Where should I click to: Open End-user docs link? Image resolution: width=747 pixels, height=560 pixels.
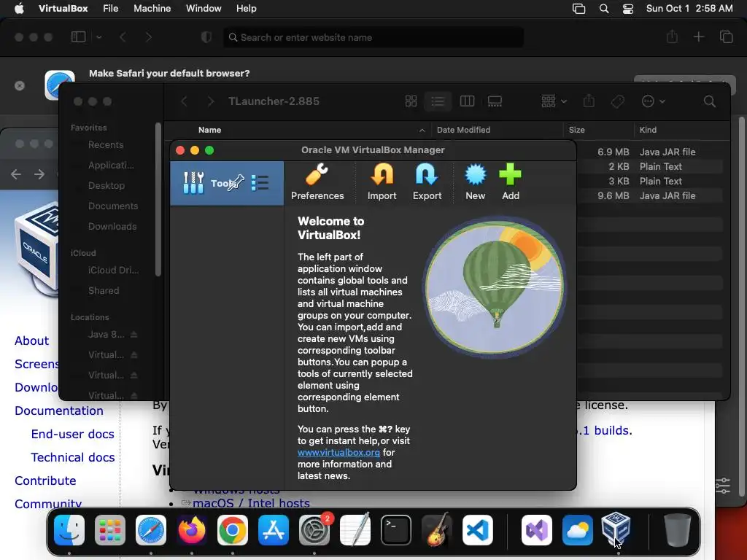[x=72, y=434]
